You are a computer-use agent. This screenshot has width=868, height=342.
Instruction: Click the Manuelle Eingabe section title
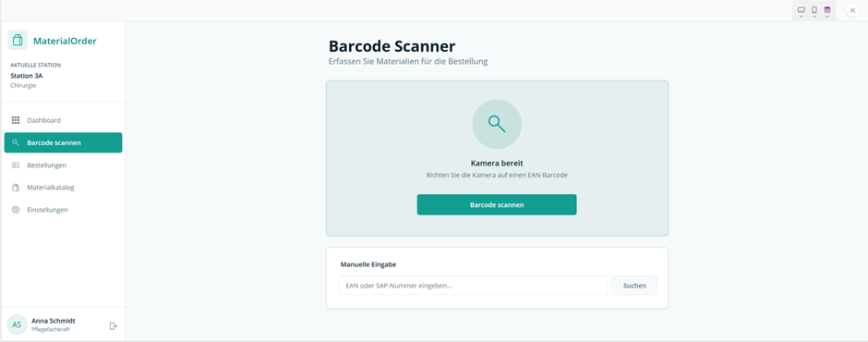[x=368, y=264]
